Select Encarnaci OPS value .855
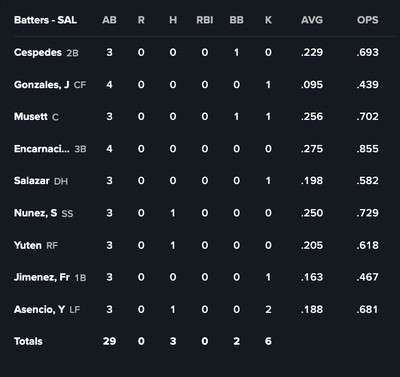Screen dimensions: 400x377 tap(367, 149)
